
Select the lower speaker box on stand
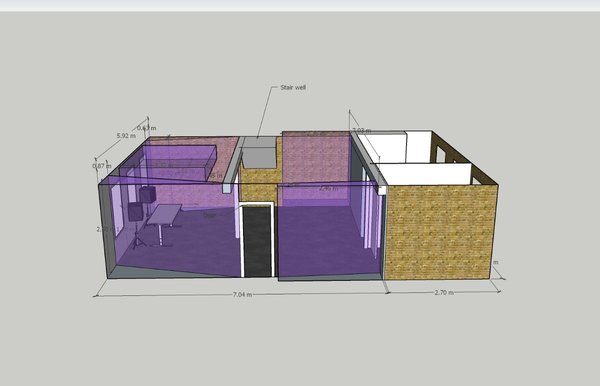(x=135, y=212)
